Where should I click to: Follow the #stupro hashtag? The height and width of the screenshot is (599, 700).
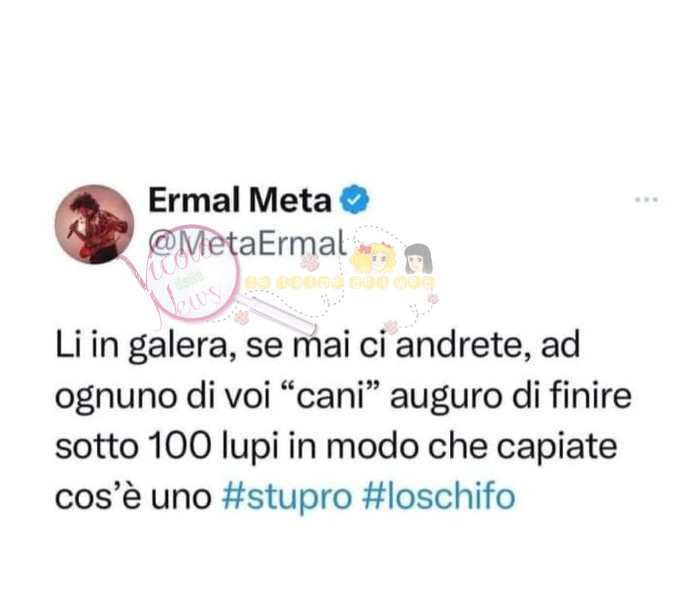(x=287, y=496)
